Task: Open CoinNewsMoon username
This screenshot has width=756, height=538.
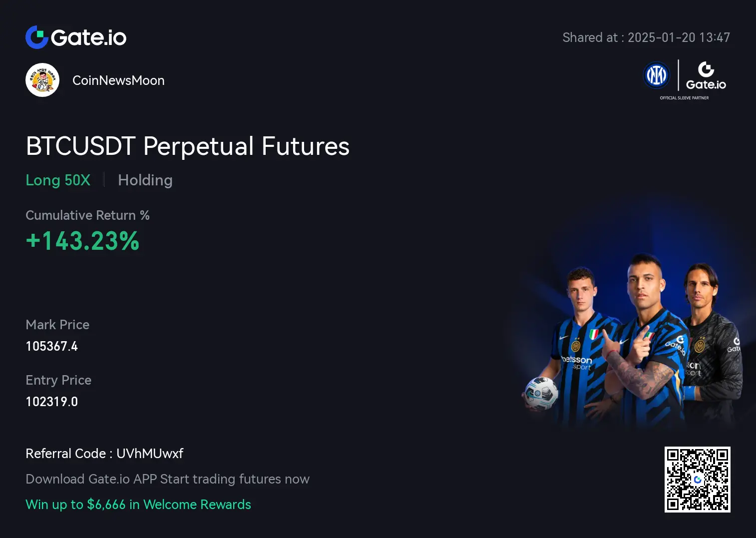Action: [x=118, y=80]
